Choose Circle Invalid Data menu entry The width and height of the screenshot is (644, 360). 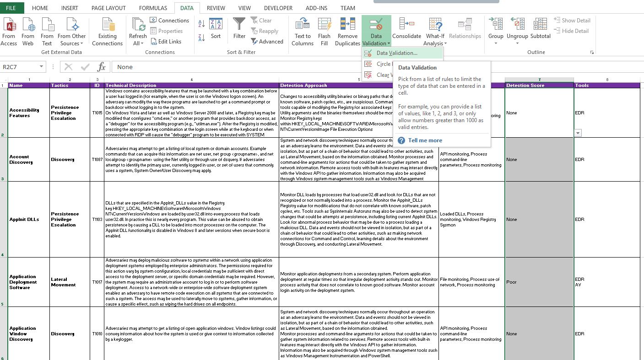click(x=377, y=64)
